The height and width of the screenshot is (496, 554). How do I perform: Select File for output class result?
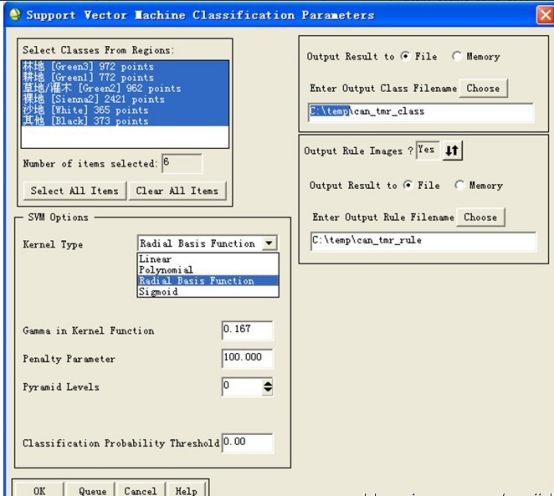406,56
